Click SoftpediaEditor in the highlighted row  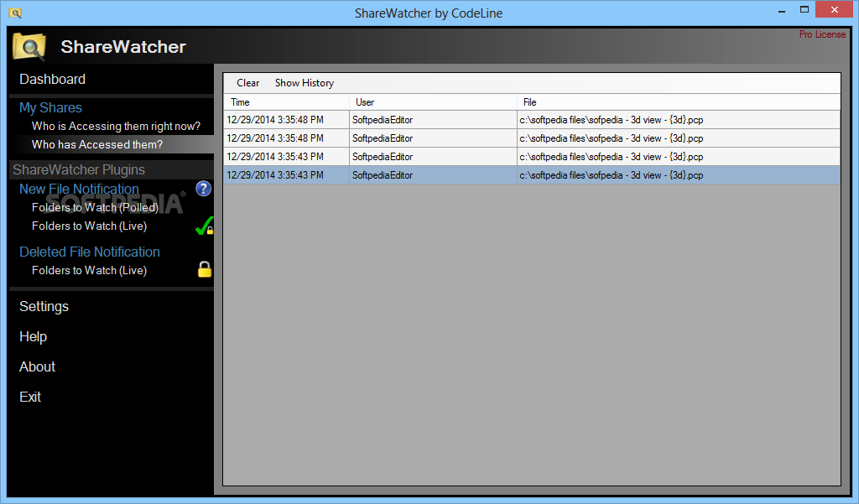[383, 175]
